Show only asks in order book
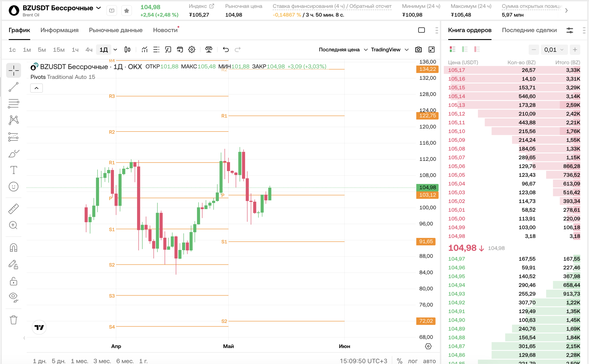 477,49
